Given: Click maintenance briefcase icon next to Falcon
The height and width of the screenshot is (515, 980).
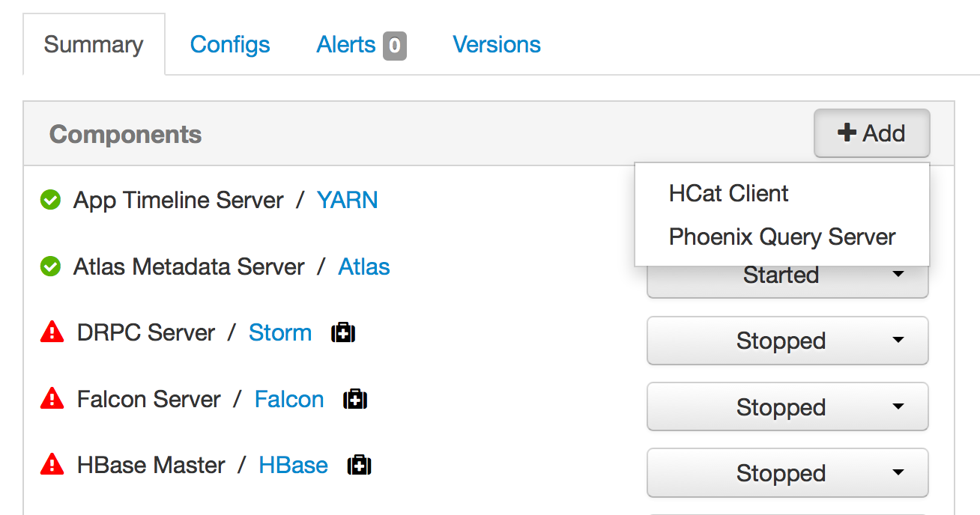Looking at the screenshot, I should [354, 398].
